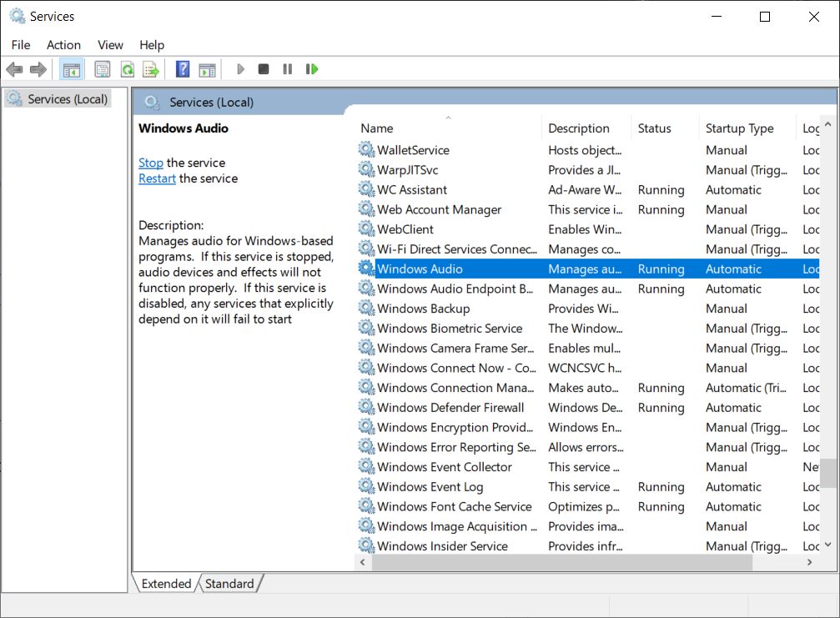
Task: Click the horizontal scrollbar right arrow
Action: coord(809,562)
